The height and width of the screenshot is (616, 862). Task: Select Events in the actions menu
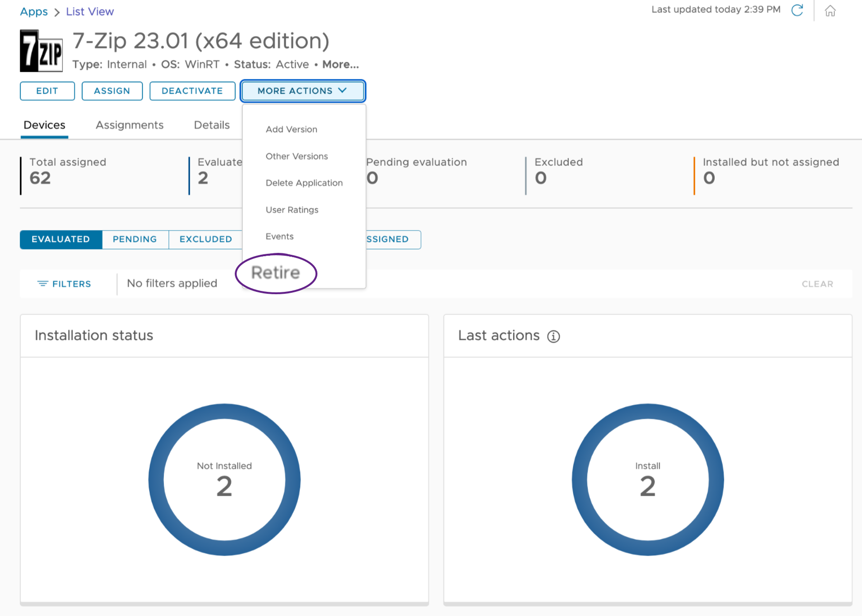point(279,237)
